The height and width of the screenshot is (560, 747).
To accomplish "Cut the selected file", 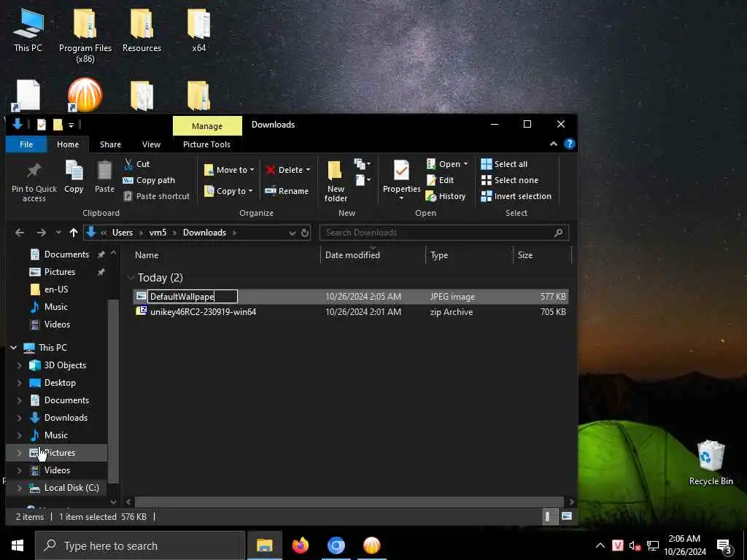I will (x=137, y=164).
